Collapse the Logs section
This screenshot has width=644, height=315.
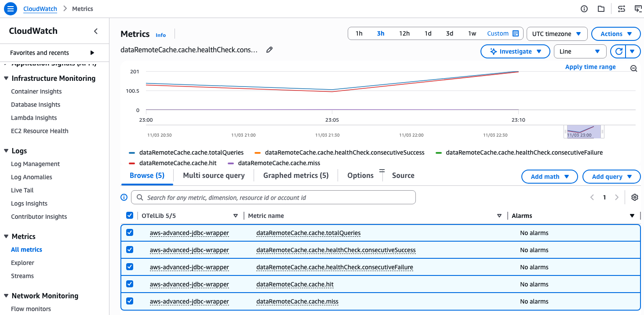(x=6, y=151)
